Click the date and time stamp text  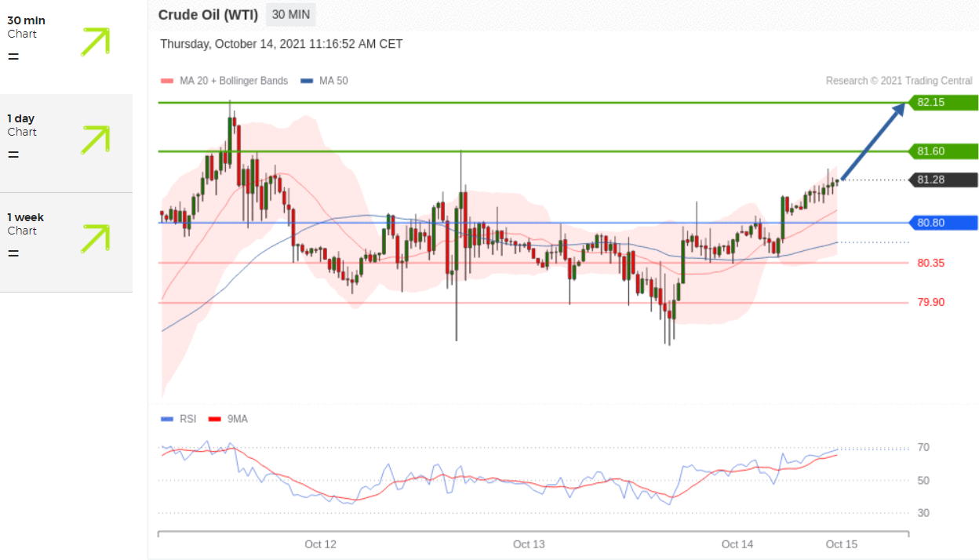point(282,44)
